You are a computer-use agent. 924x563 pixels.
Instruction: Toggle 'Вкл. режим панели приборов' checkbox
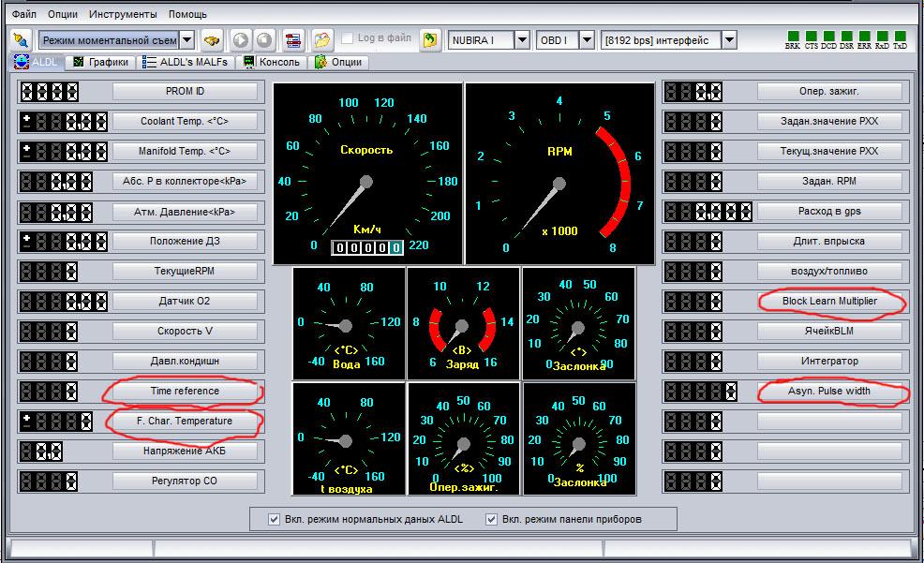coord(491,519)
